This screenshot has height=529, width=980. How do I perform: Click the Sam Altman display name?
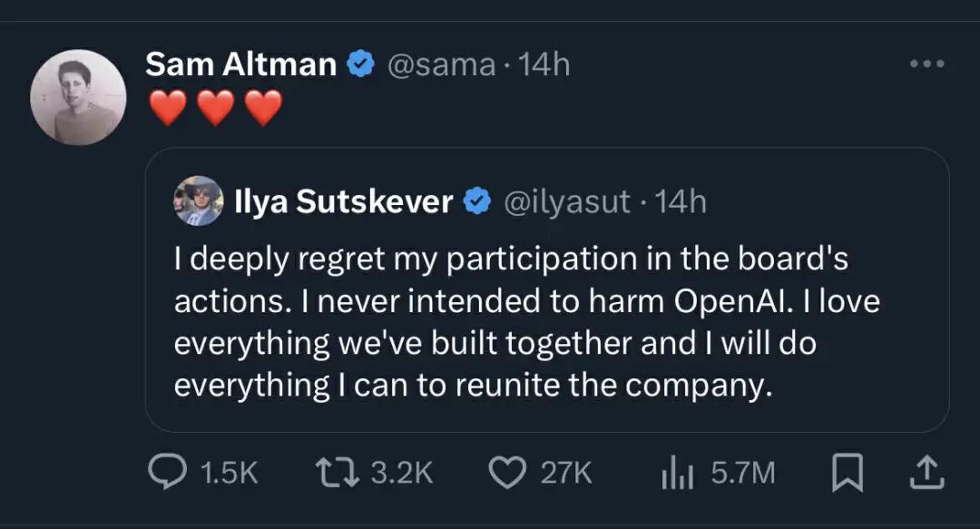[x=240, y=64]
